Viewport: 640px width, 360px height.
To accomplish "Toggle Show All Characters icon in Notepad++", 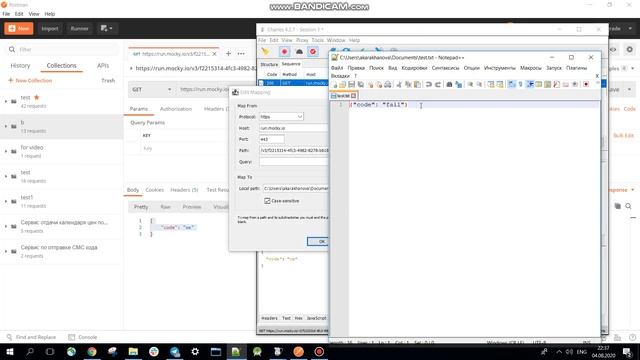I will click(520, 84).
